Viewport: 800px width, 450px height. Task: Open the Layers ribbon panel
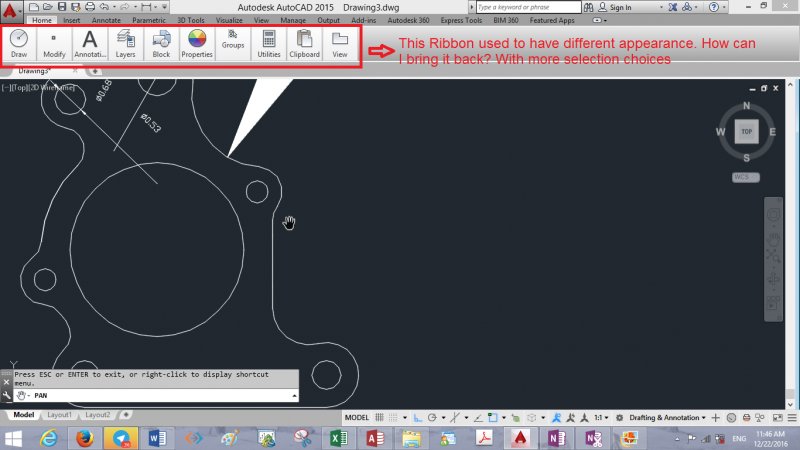[125, 43]
